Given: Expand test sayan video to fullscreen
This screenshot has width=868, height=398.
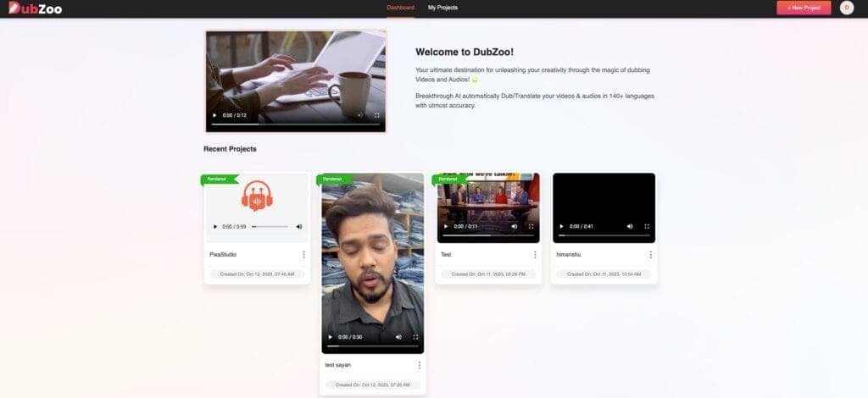Looking at the screenshot, I should pyautogui.click(x=415, y=337).
